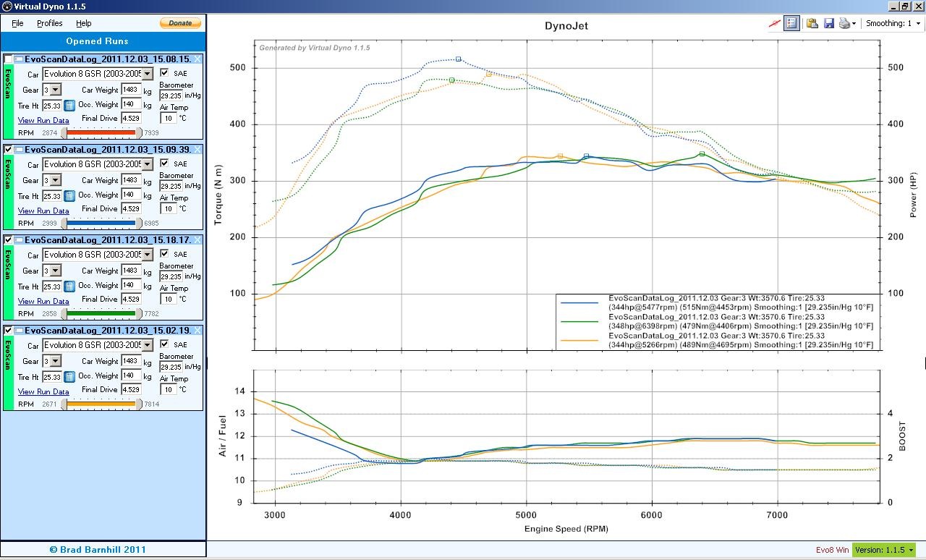Save the dyno graph with floppy icon
Viewport: 926px width, 560px height.
pos(829,23)
